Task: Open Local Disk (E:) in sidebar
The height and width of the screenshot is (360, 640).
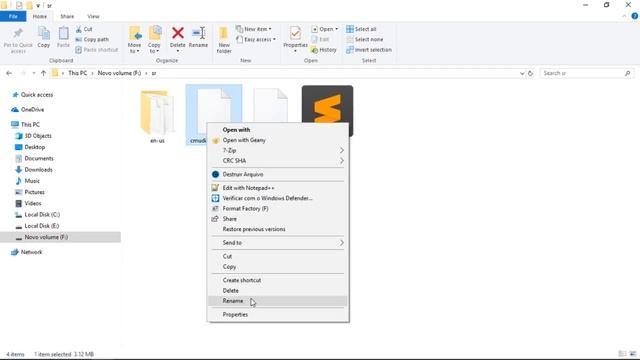Action: (x=42, y=226)
